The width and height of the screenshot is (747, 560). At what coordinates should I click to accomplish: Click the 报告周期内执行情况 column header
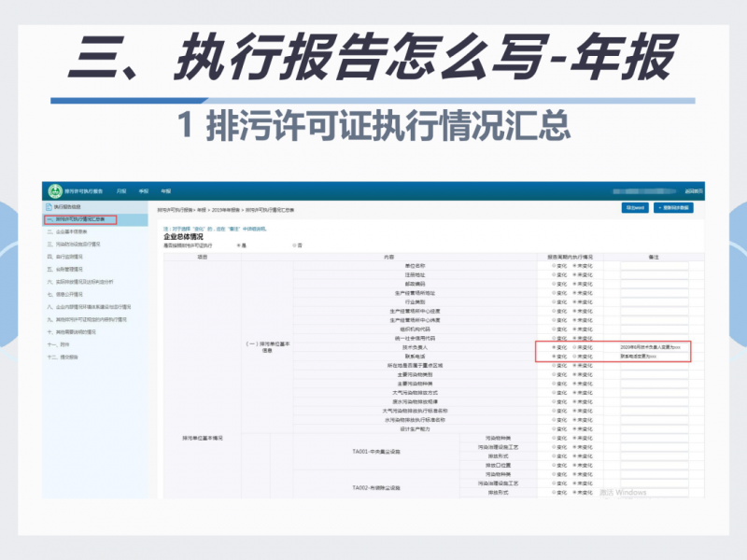pyautogui.click(x=570, y=258)
